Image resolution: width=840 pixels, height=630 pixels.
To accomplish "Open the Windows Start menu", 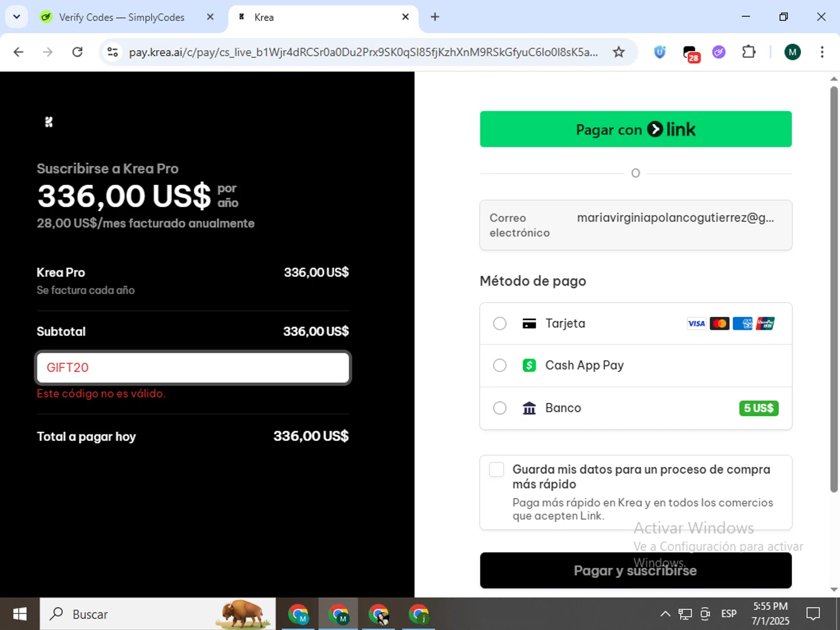I will 20,614.
